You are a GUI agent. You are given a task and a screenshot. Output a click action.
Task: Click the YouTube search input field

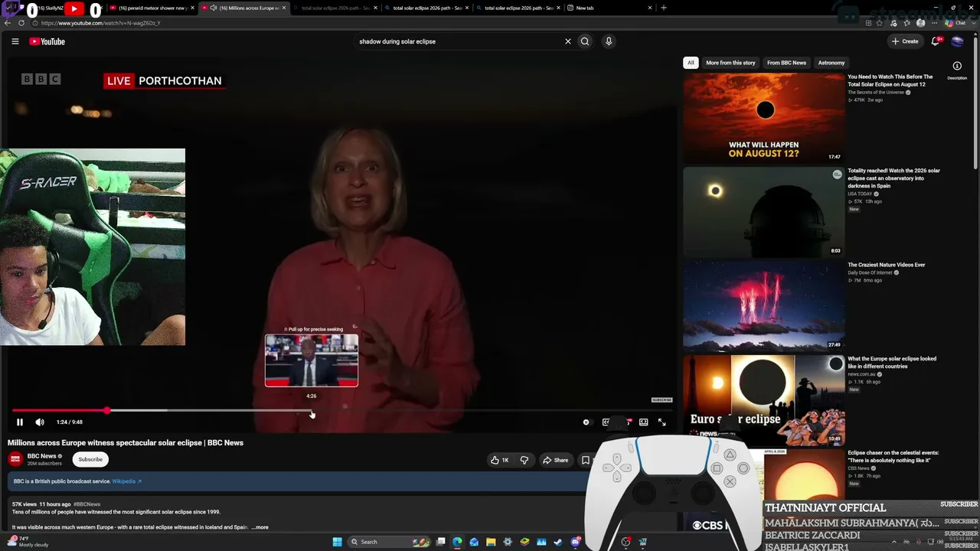[459, 41]
